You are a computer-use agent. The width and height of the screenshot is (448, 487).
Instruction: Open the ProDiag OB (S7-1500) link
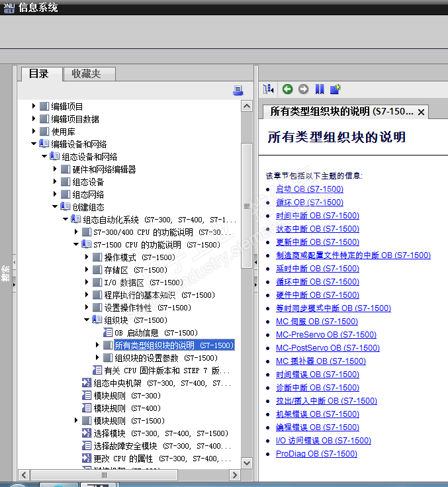316,454
